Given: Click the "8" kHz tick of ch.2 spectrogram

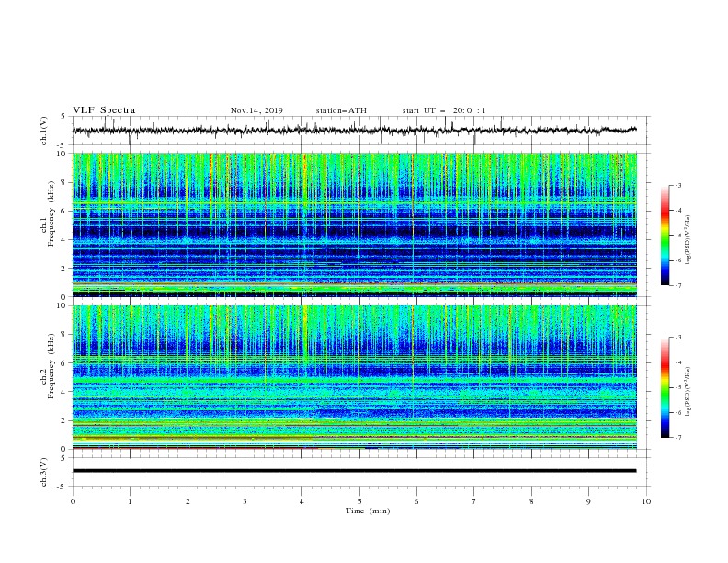Looking at the screenshot, I should (x=64, y=335).
